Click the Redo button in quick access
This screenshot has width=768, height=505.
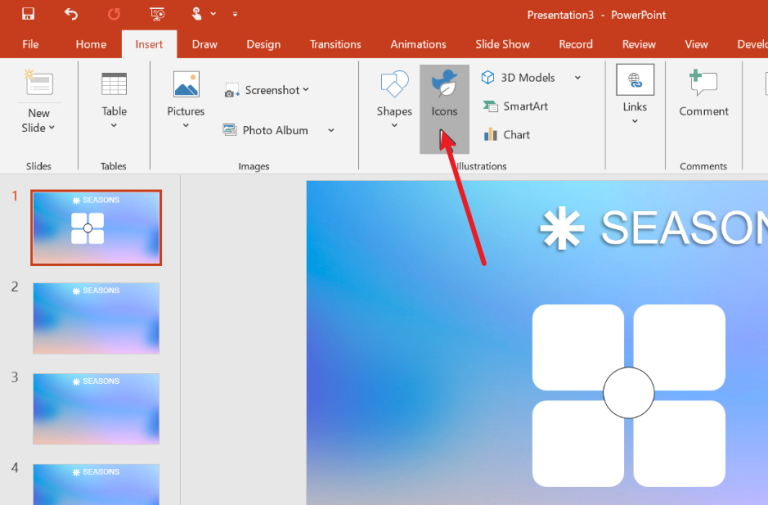(x=114, y=14)
